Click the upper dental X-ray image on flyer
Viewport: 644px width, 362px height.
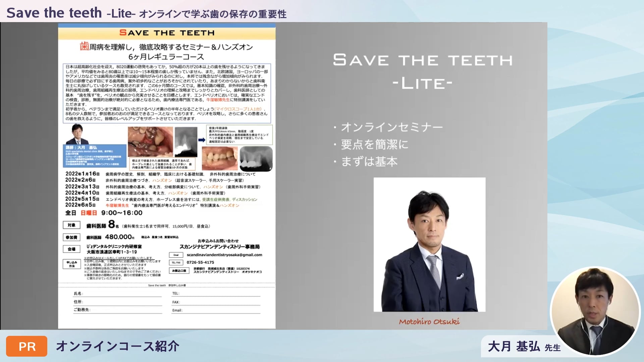point(186,141)
